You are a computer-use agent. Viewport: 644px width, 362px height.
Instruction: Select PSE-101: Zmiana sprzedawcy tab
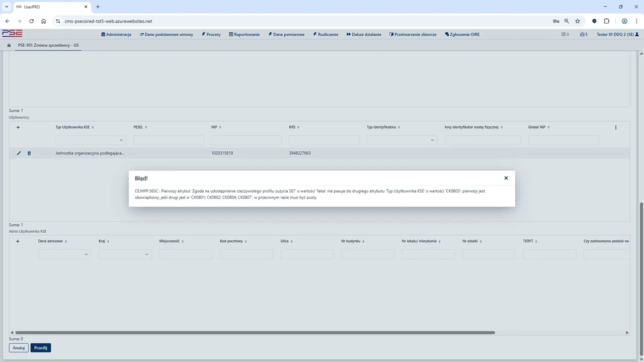(48, 45)
